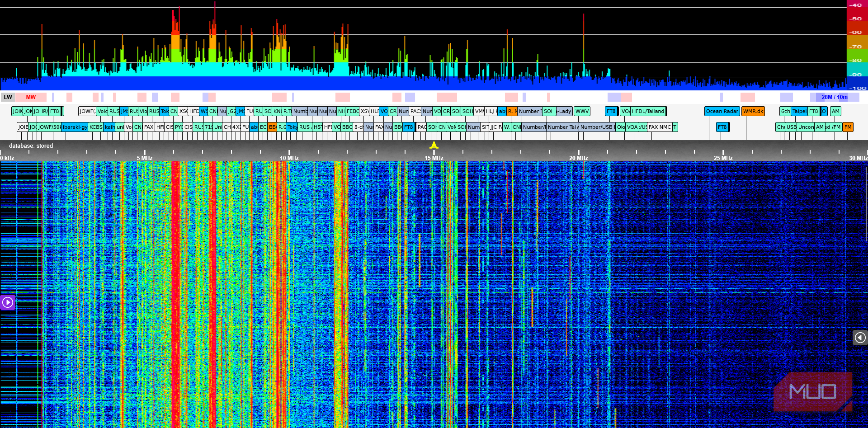
Task: Select the HLJ station label
Action: pos(490,111)
